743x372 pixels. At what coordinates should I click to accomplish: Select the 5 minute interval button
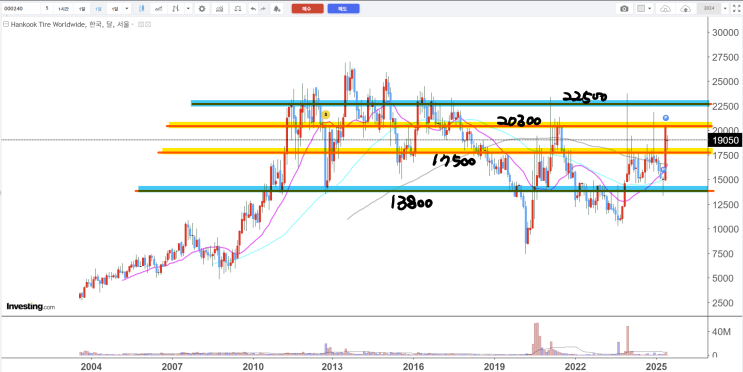(47, 9)
